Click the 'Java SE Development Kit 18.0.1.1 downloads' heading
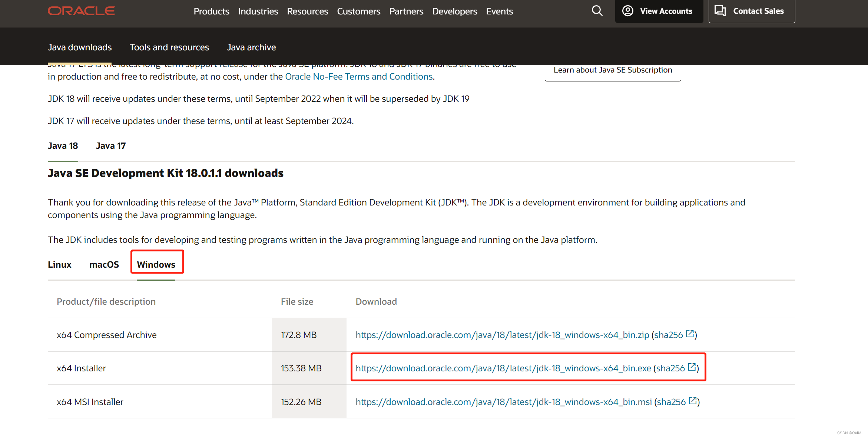Screen dimensions: 868x438 point(166,173)
